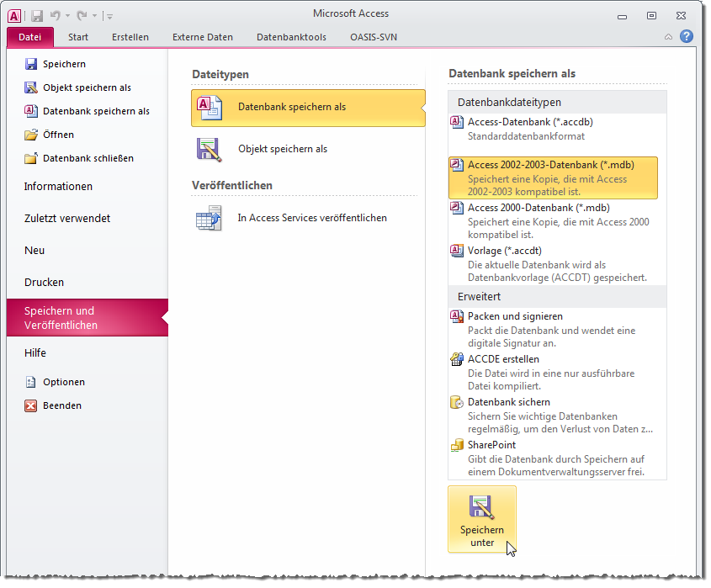This screenshot has width=711, height=588.
Task: Click the Save icon in quick access toolbar
Action: [x=37, y=15]
